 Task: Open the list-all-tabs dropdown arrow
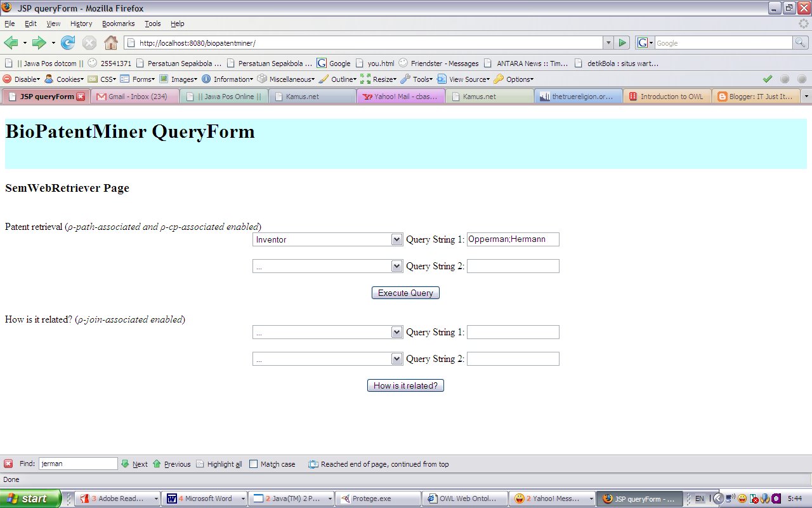tap(806, 97)
